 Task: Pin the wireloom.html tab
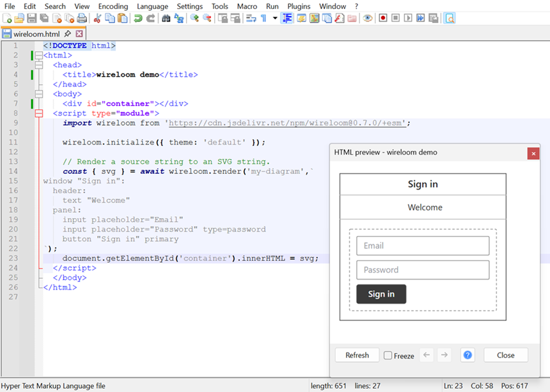pyautogui.click(x=68, y=34)
